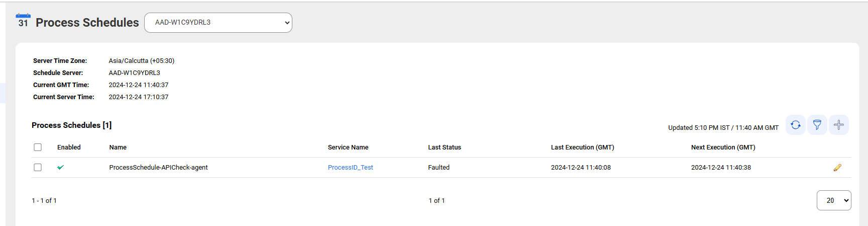
Task: Sort by Service Name column header
Action: (348, 147)
